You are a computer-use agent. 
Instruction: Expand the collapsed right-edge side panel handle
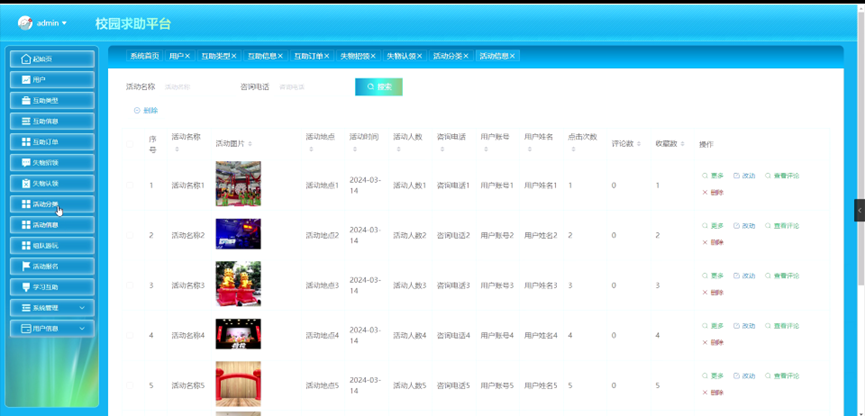pyautogui.click(x=859, y=210)
